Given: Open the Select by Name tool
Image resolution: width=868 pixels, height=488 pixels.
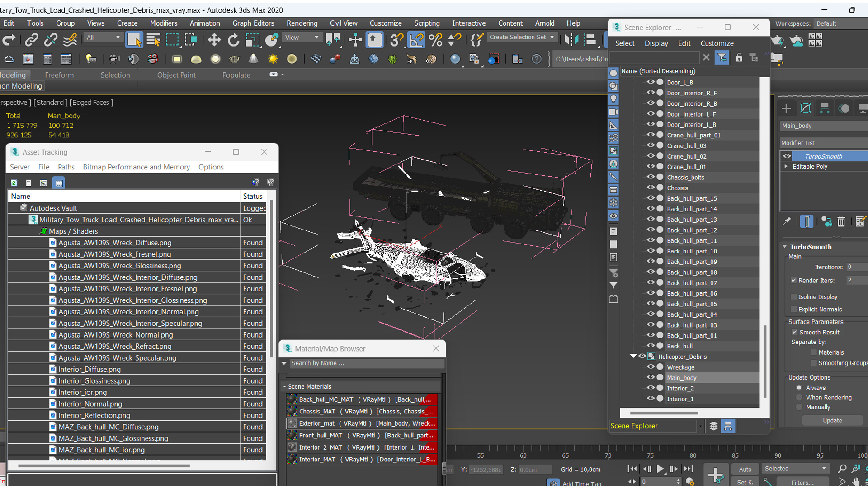Looking at the screenshot, I should [x=154, y=40].
